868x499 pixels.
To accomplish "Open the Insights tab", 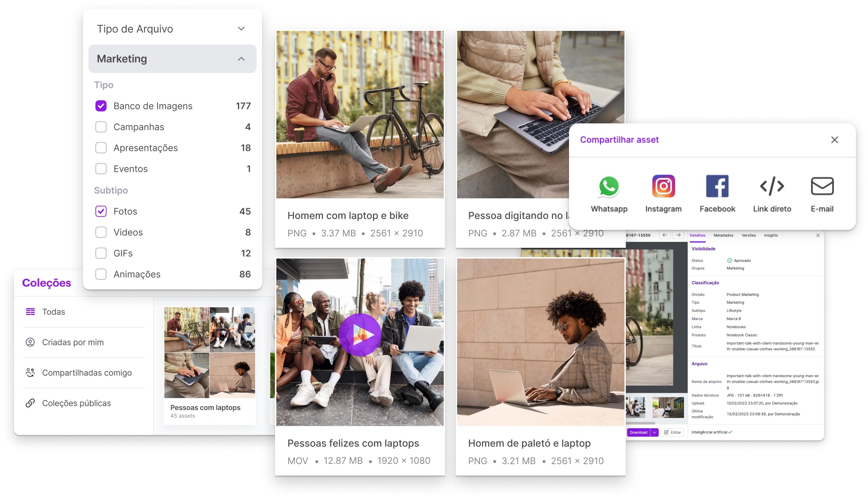I will coord(770,236).
